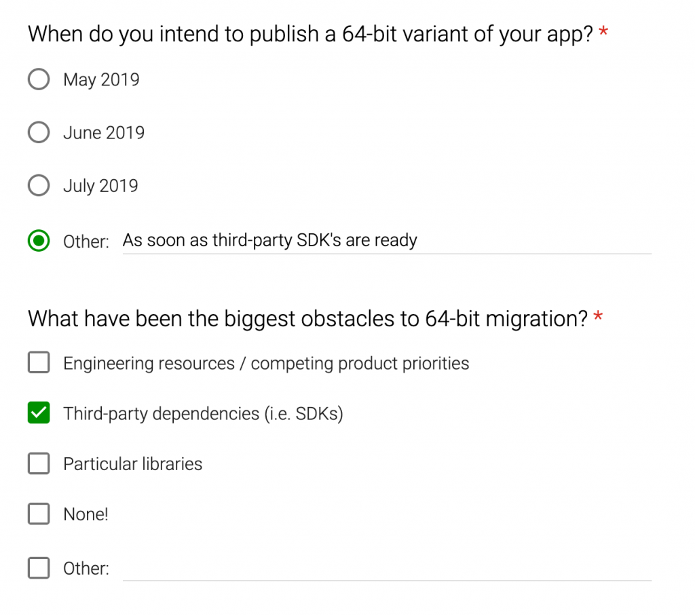Click the selected Other radio button
The height and width of the screenshot is (616, 695).
(39, 240)
